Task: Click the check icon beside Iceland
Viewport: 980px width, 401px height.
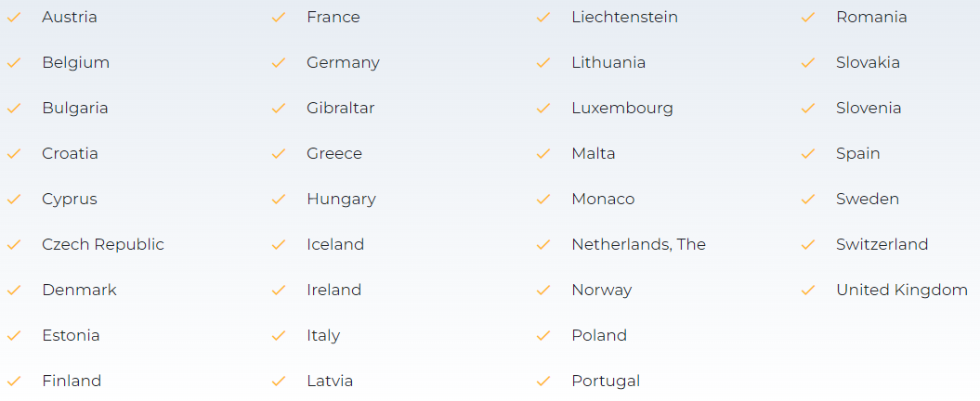Action: [x=279, y=245]
